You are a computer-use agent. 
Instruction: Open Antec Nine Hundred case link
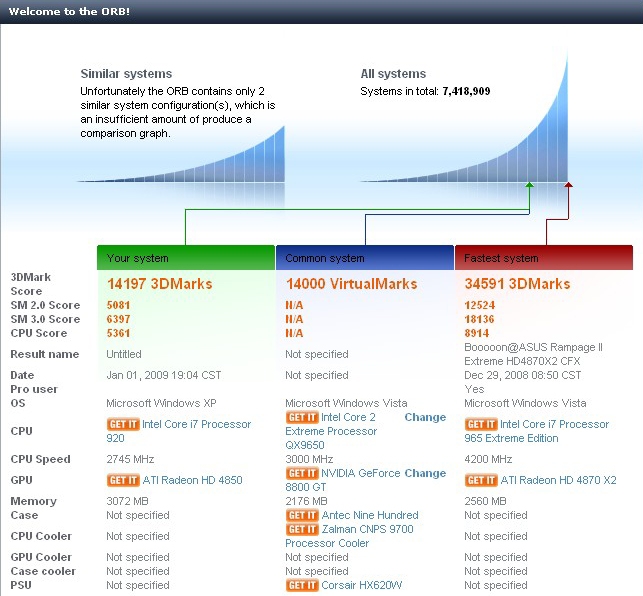[x=370, y=515]
